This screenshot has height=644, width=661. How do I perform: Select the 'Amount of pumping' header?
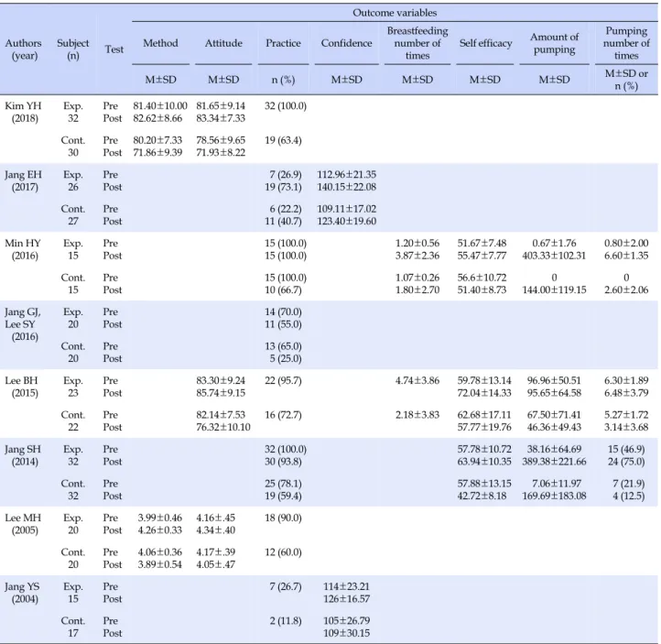(554, 43)
